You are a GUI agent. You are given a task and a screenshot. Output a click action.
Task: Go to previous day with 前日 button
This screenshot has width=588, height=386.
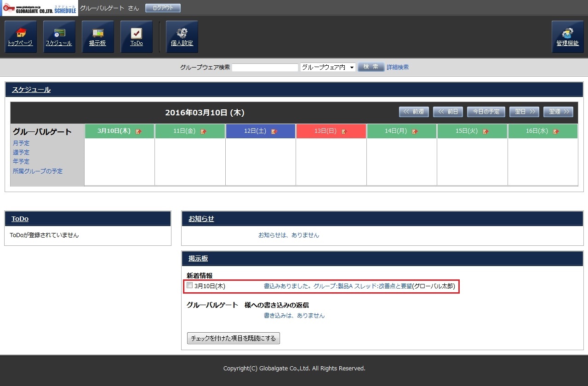[448, 112]
